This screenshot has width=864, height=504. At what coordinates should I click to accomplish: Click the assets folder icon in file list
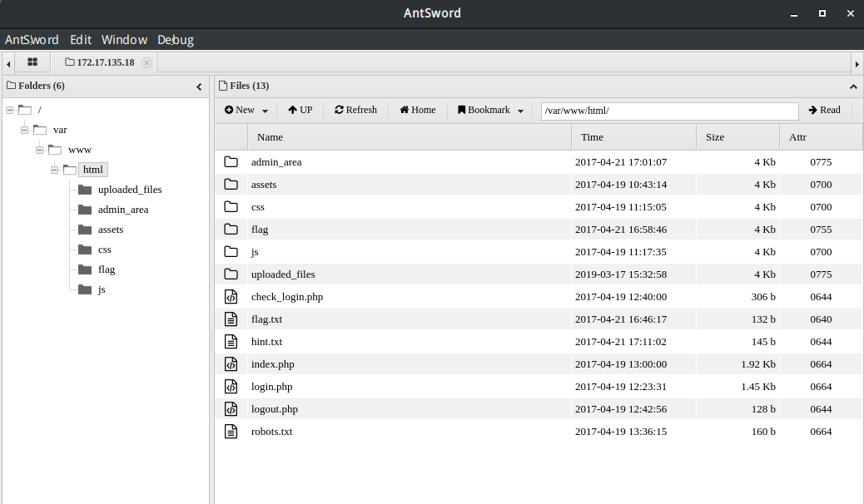coord(231,185)
